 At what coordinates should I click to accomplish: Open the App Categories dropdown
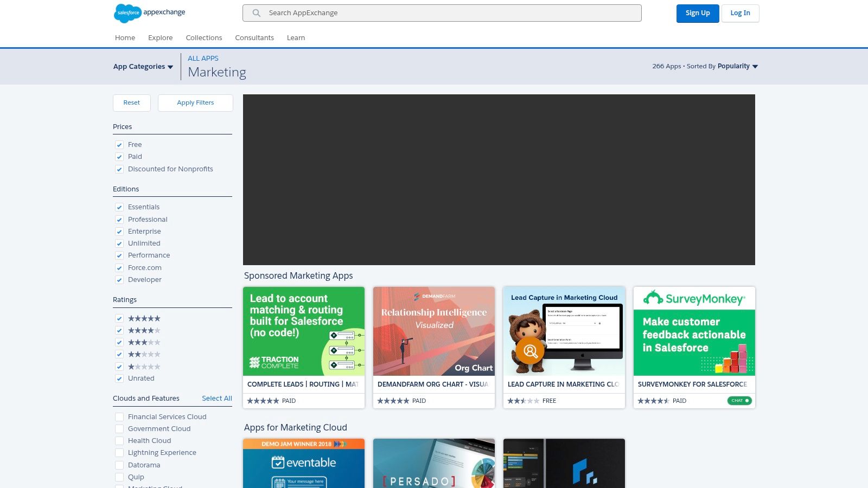tap(143, 66)
